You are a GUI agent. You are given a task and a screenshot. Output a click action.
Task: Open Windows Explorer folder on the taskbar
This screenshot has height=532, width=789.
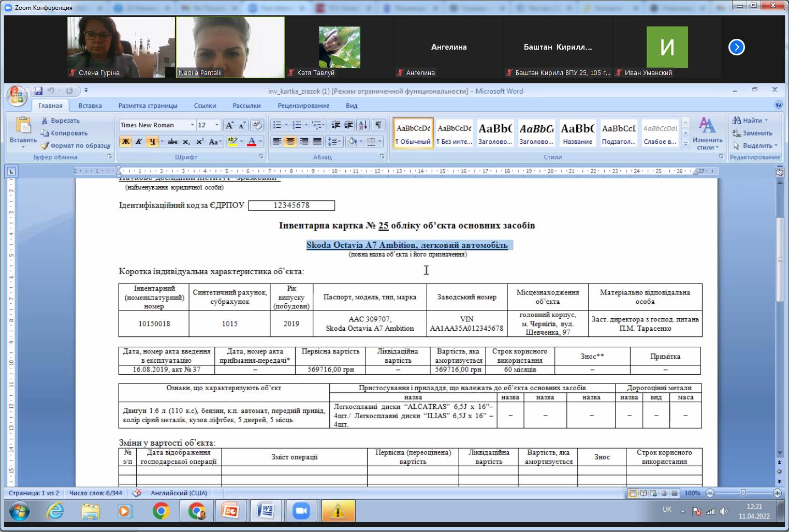click(90, 511)
